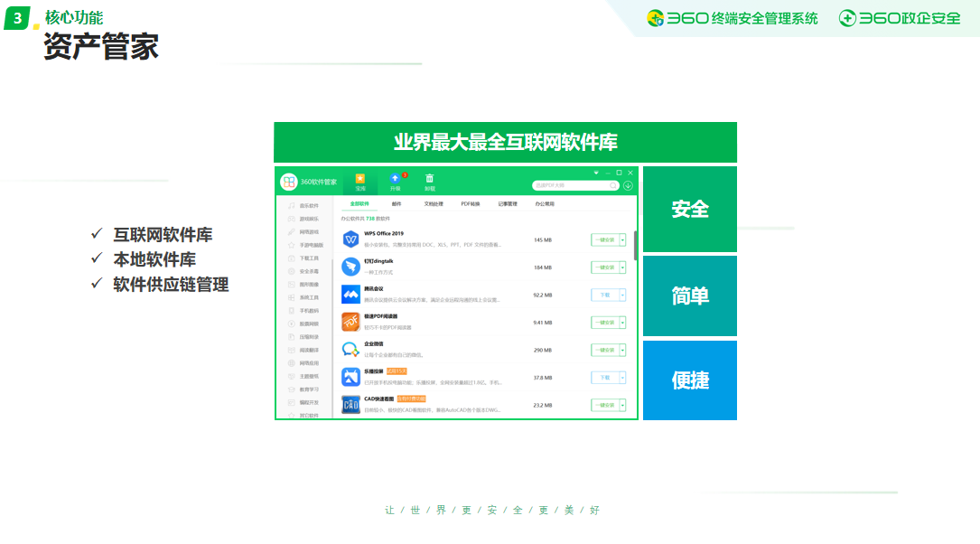Click 一键安装 for CAD快速看图
The height and width of the screenshot is (544, 980).
click(x=605, y=405)
